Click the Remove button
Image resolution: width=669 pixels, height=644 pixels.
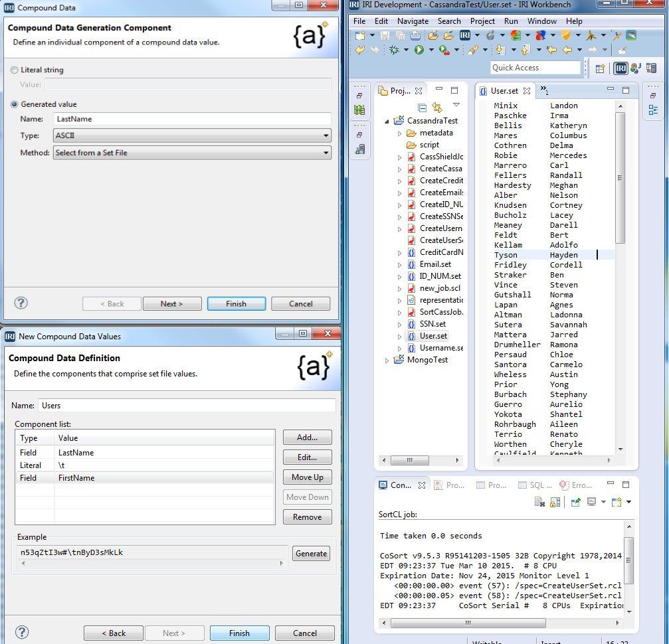tap(307, 517)
